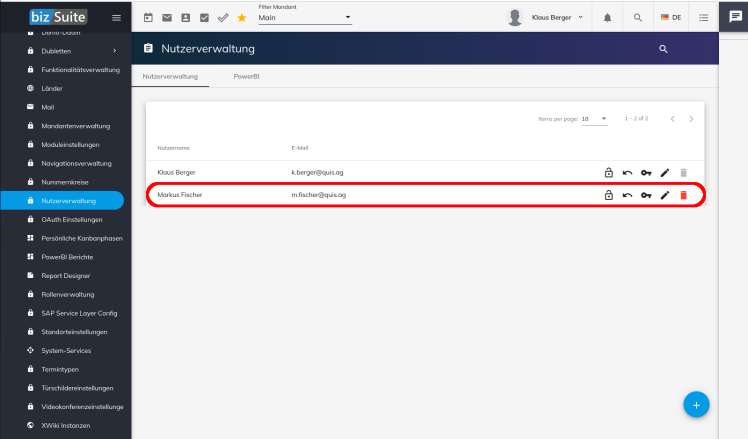This screenshot has width=748, height=439.
Task: Click key icon for Klaus Berger
Action: 646,173
